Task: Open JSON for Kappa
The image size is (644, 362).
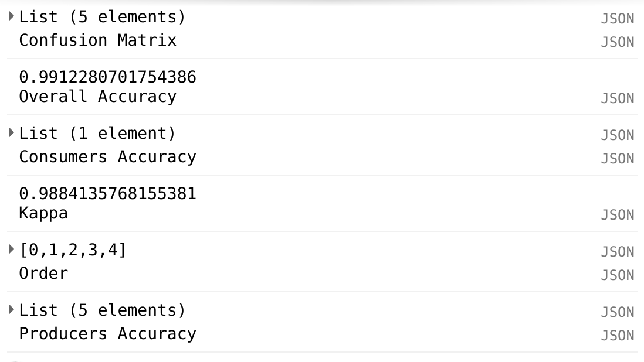Action: (x=617, y=214)
